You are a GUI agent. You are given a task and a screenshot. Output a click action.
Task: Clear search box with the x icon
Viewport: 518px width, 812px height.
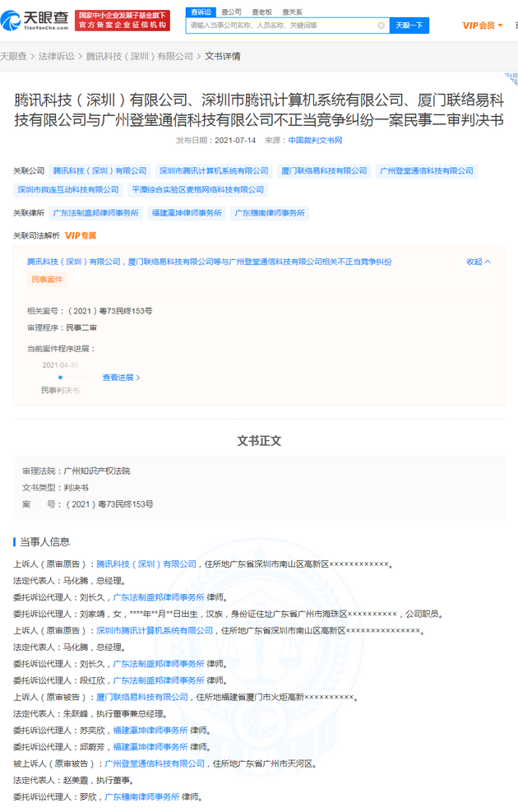(381, 26)
